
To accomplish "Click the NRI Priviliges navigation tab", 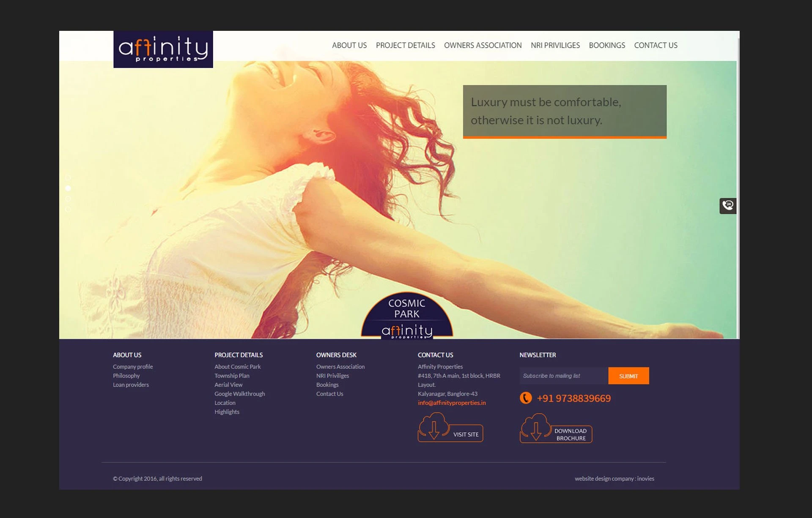I will pyautogui.click(x=554, y=46).
